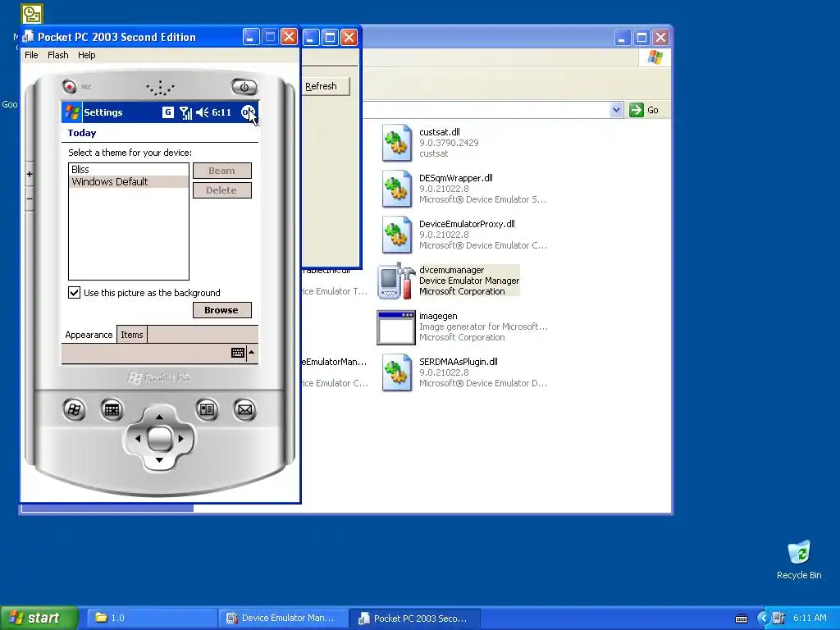Click the D-pad left arrow

pos(138,438)
